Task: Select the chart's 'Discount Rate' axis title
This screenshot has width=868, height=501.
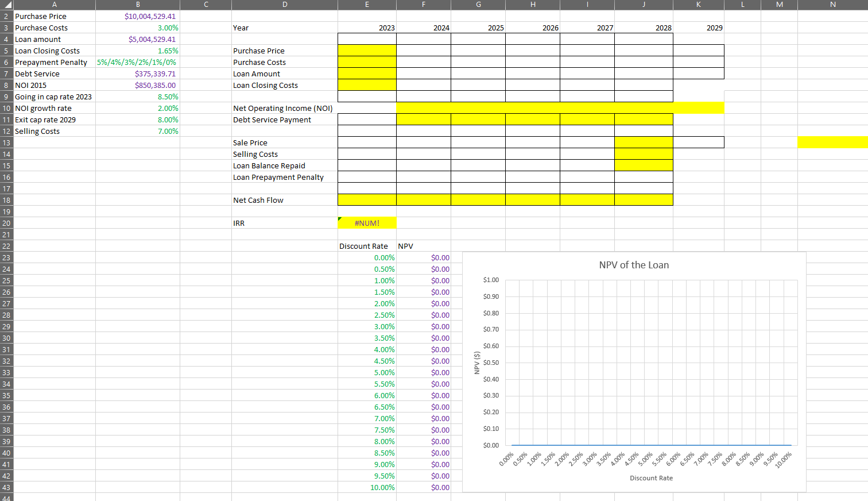Action: (651, 478)
